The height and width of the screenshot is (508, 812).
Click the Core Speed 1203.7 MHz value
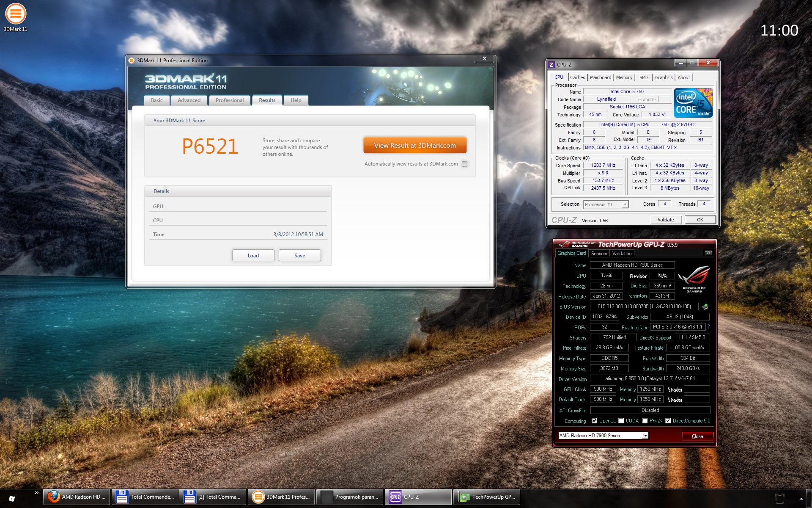pos(604,166)
